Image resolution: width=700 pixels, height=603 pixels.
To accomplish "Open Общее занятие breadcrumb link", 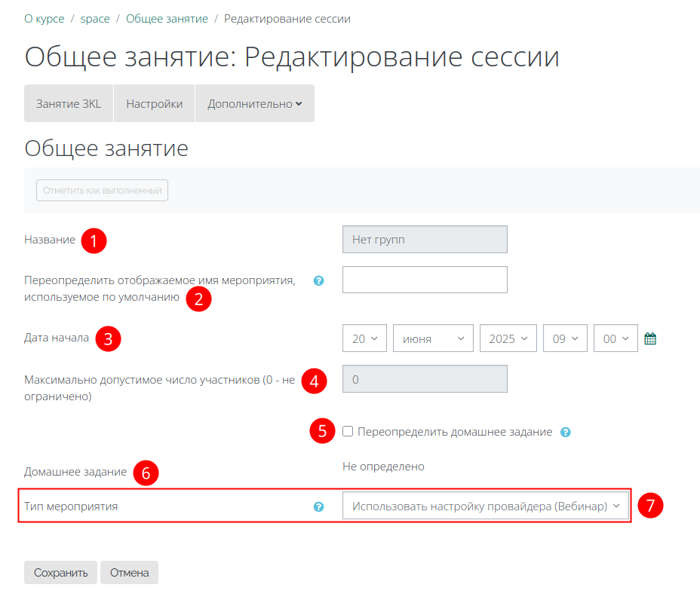I will pyautogui.click(x=167, y=19).
